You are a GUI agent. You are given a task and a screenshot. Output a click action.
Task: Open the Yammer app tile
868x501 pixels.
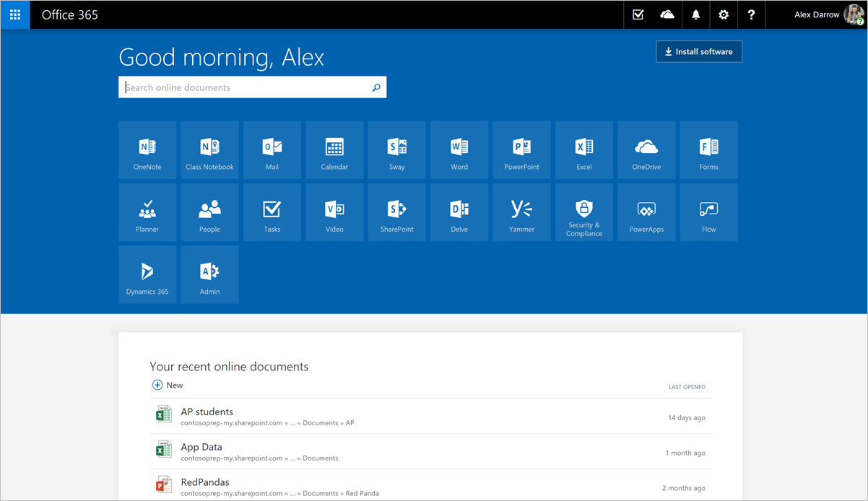tap(522, 212)
